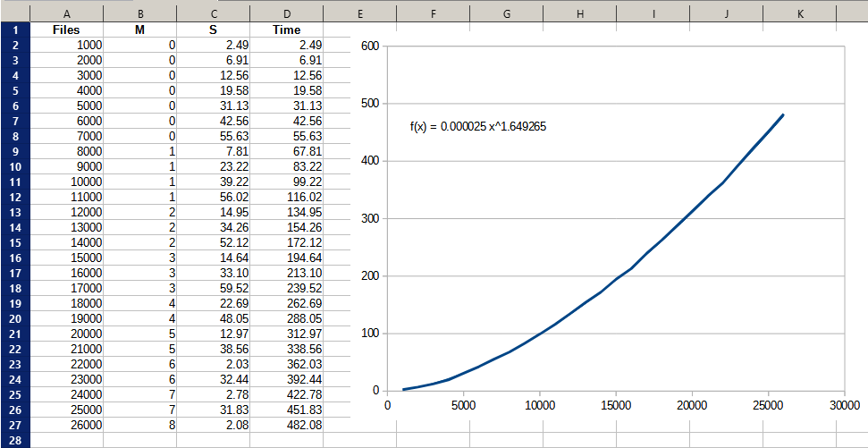Select the cell containing 31.83
This screenshot has width=868, height=448.
coord(213,410)
